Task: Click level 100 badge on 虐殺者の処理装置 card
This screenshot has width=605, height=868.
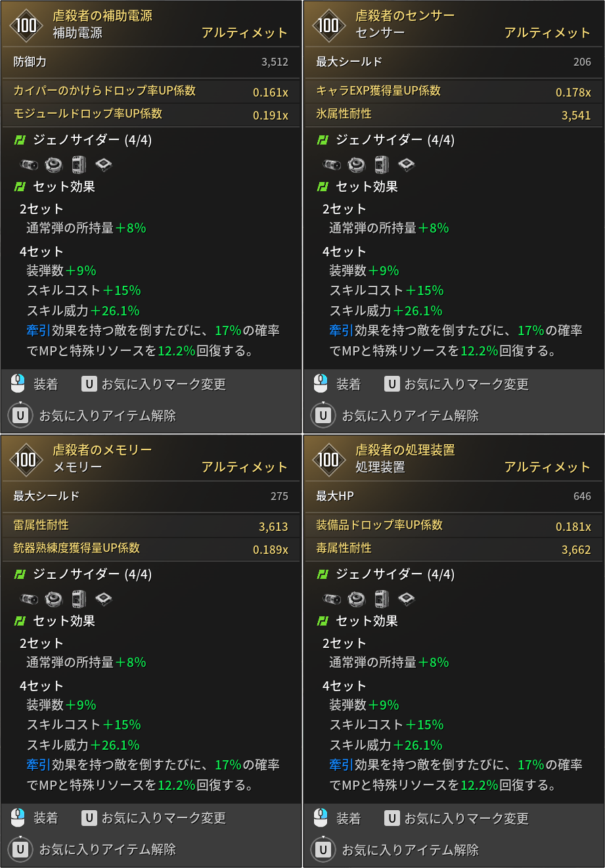Action: (328, 459)
